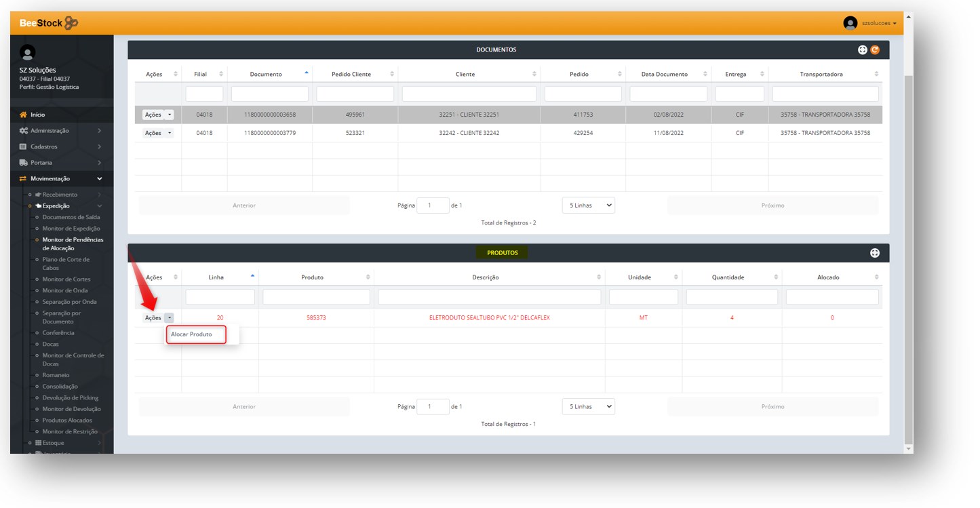
Task: Expand the Administração sidebar menu
Action: pos(61,131)
